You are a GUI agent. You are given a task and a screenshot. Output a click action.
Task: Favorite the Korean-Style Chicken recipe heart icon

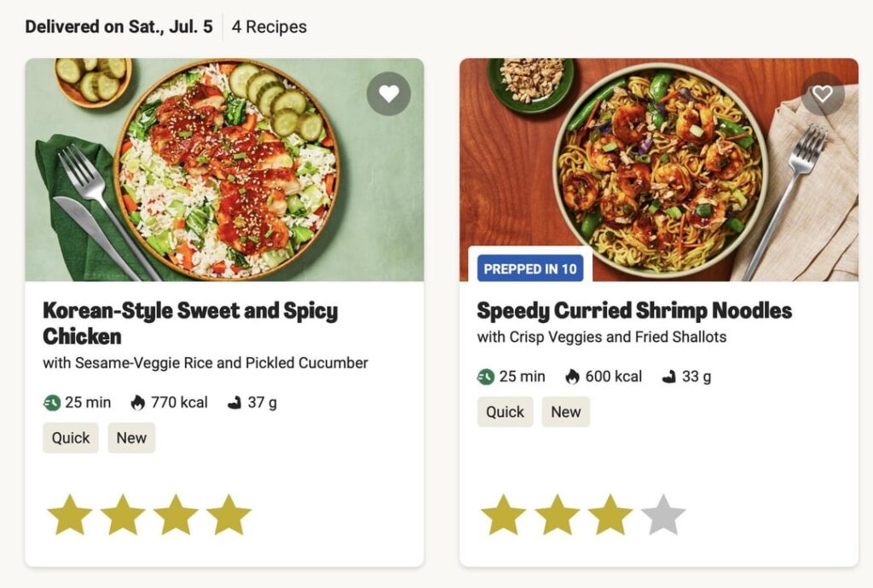[x=389, y=94]
